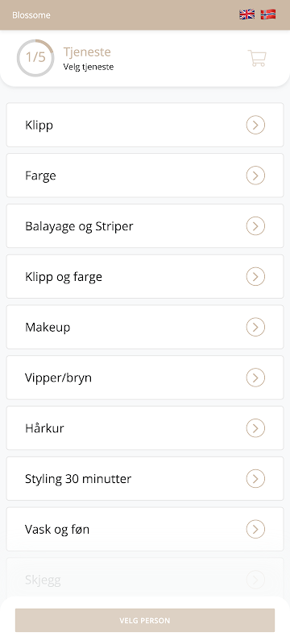
Task: Click the 1/5 step progress circle
Action: (x=35, y=58)
